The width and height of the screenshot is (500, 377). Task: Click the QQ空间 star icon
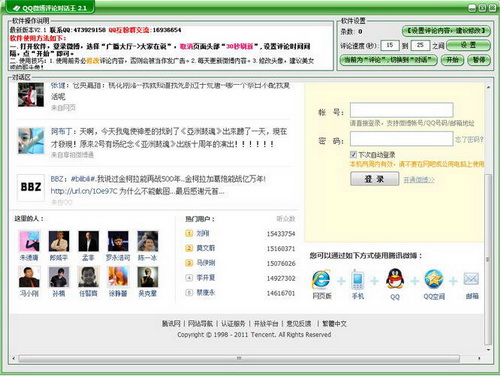pyautogui.click(x=434, y=279)
